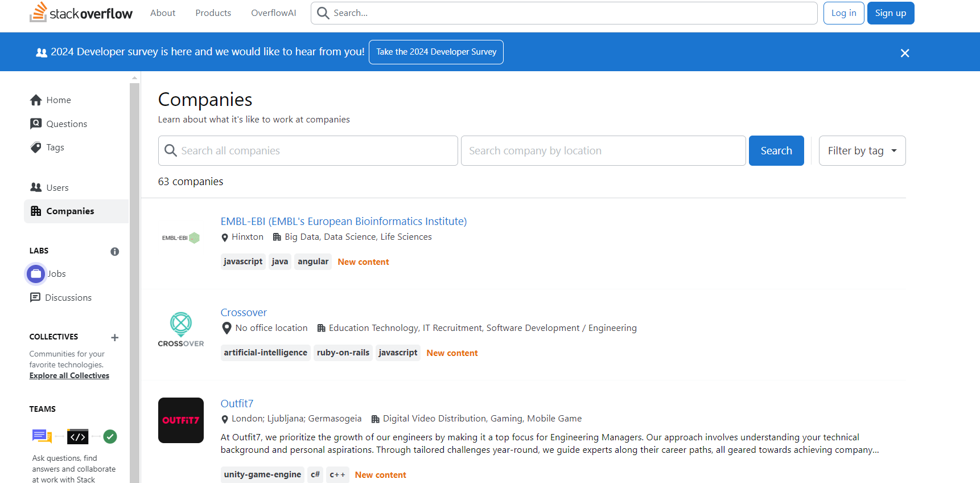Select Companies in the sidebar
The height and width of the screenshot is (483, 980).
tap(77, 211)
